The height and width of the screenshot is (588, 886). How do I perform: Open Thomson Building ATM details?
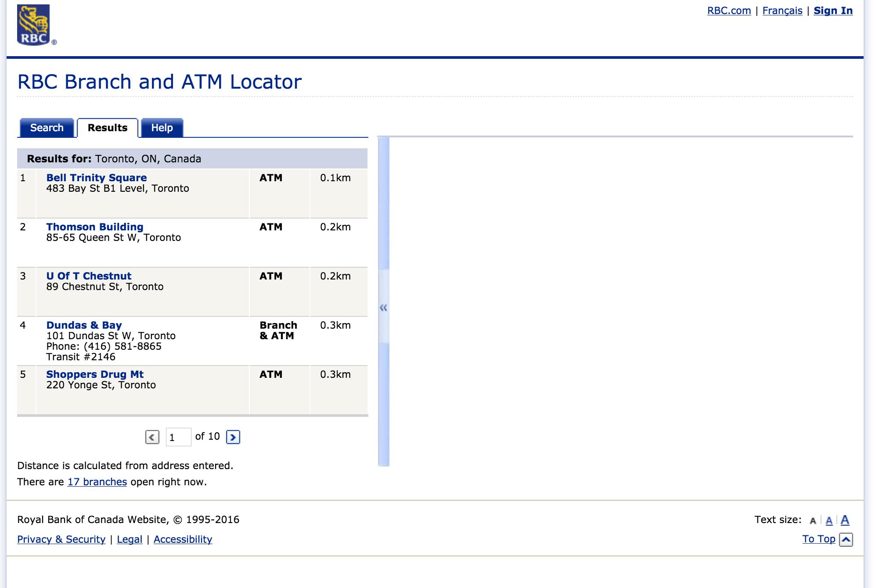pyautogui.click(x=94, y=227)
